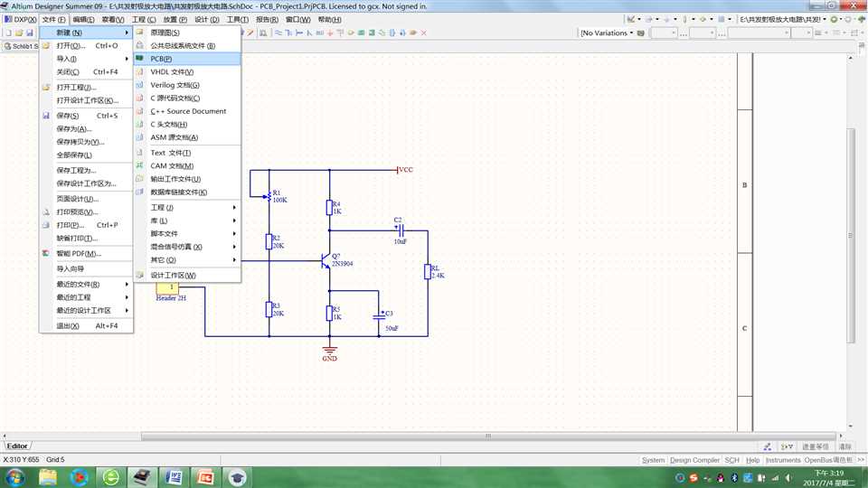Open Windows Start button
The height and width of the screenshot is (488, 868).
15,477
